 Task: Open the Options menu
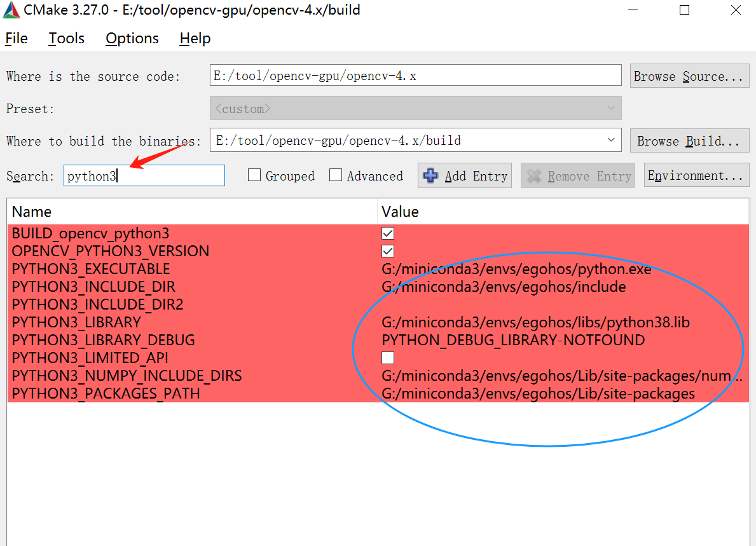[132, 38]
